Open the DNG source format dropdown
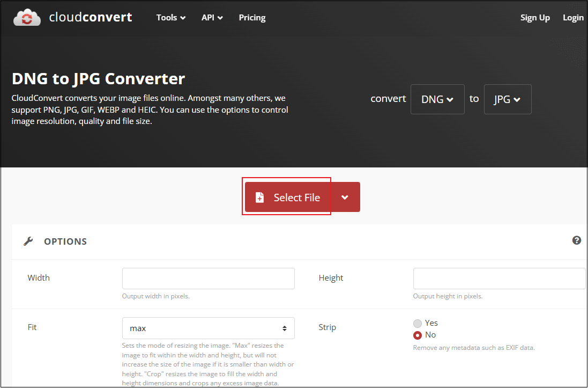The image size is (588, 388). [x=437, y=99]
